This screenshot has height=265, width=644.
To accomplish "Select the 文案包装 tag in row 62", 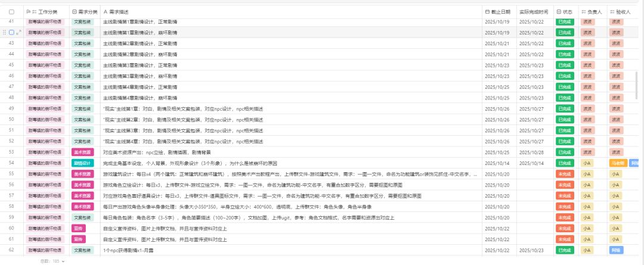I will pyautogui.click(x=82, y=250).
